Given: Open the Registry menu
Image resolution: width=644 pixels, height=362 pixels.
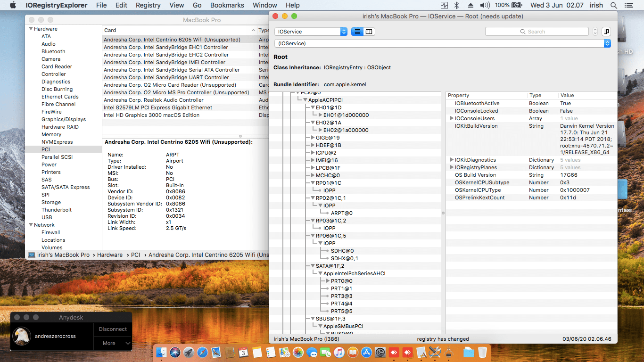Looking at the screenshot, I should tap(148, 5).
